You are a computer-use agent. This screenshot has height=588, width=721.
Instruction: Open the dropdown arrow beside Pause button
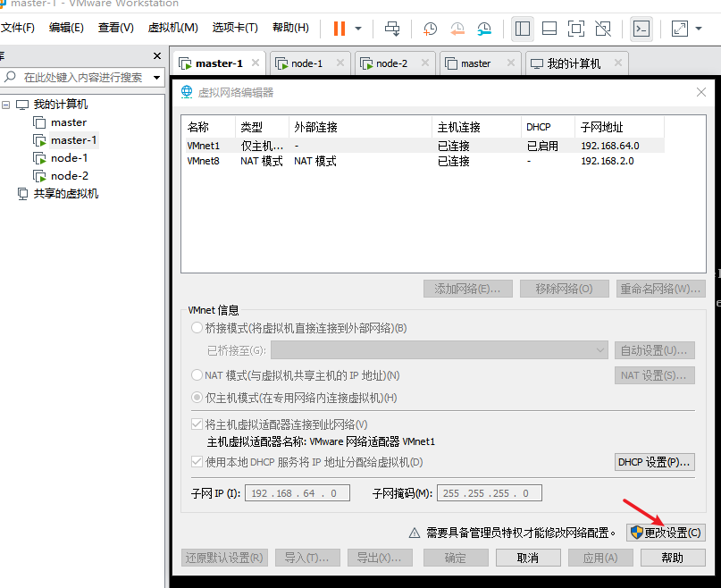tap(358, 29)
